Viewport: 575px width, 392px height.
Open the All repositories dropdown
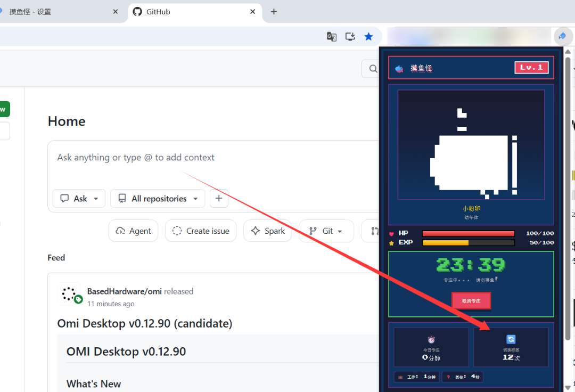point(158,198)
